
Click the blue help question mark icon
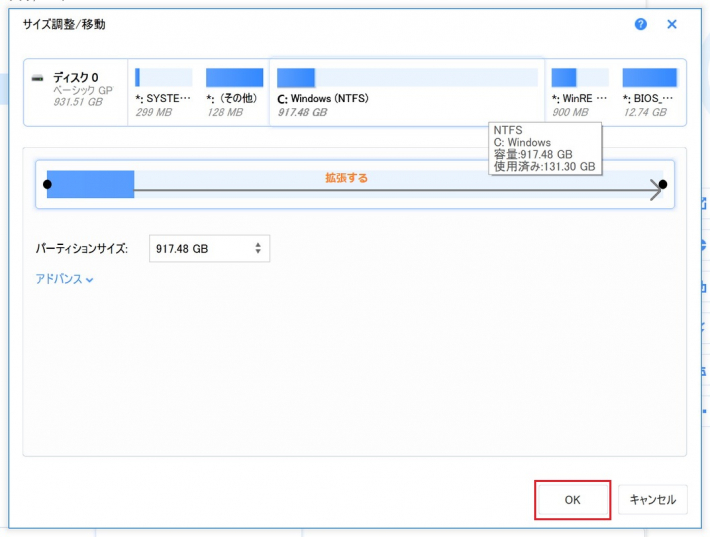(641, 24)
